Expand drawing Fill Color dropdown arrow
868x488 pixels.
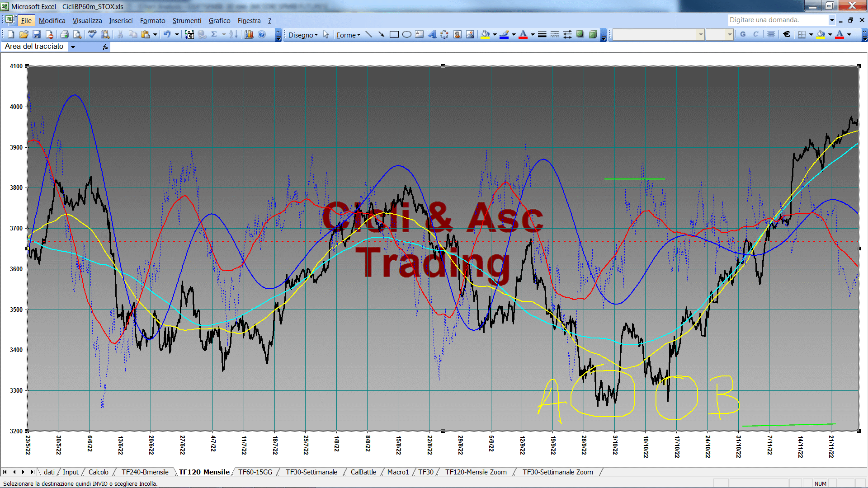pyautogui.click(x=495, y=34)
